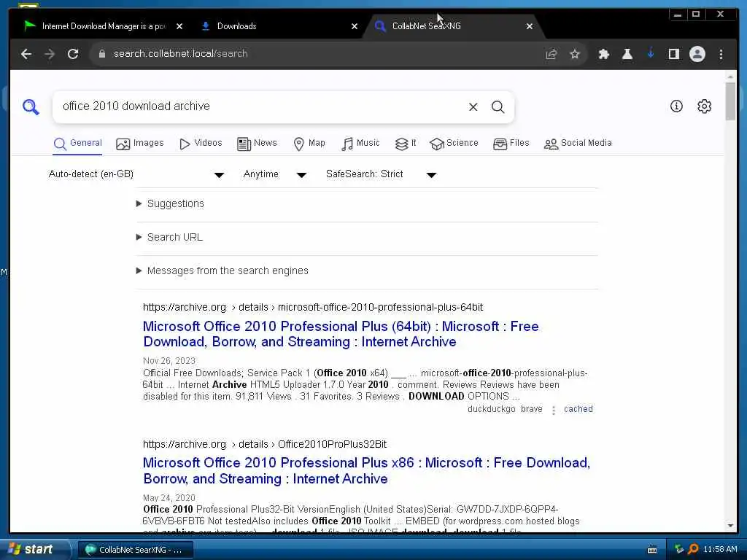The image size is (747, 560).
Task: Open the Auto-detect language dropdown
Action: [136, 174]
